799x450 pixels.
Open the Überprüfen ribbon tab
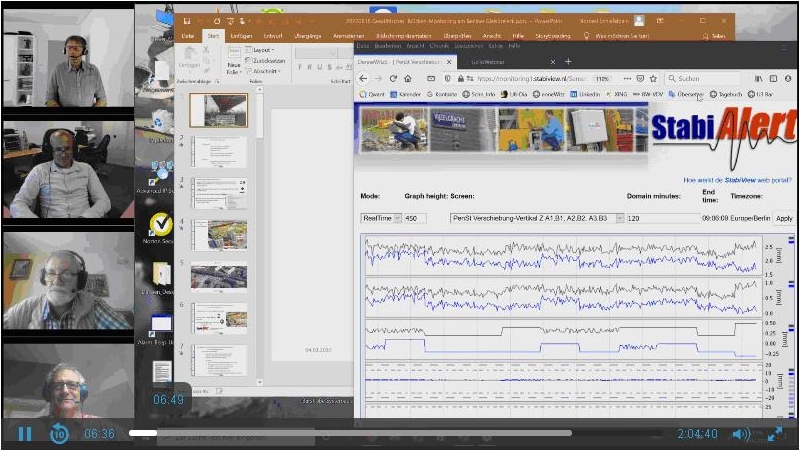click(x=457, y=36)
